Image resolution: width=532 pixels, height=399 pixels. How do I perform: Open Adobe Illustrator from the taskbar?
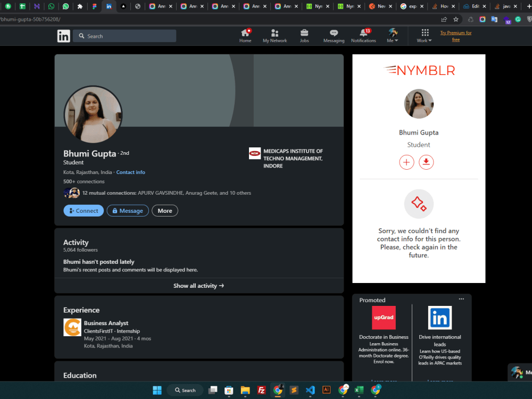coord(327,390)
